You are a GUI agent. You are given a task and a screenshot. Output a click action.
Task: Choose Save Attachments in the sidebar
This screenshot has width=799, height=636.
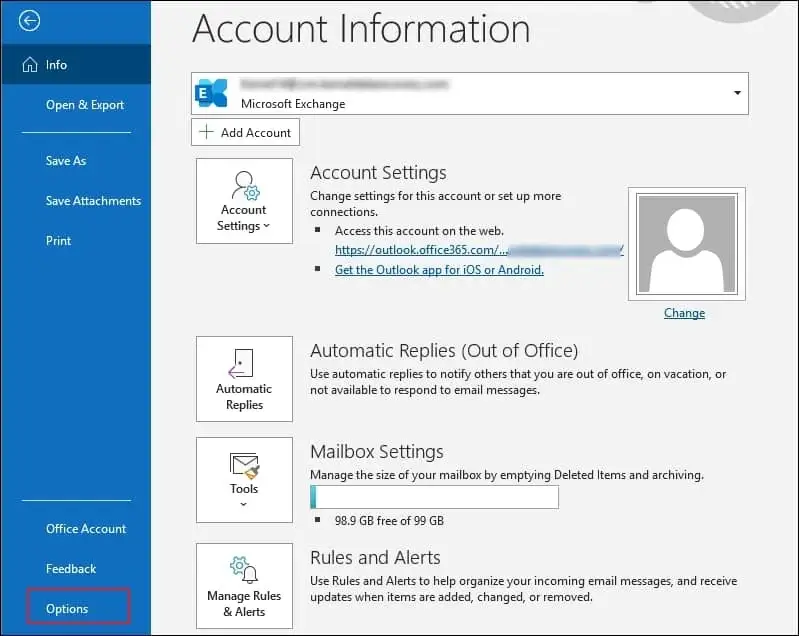pyautogui.click(x=93, y=201)
